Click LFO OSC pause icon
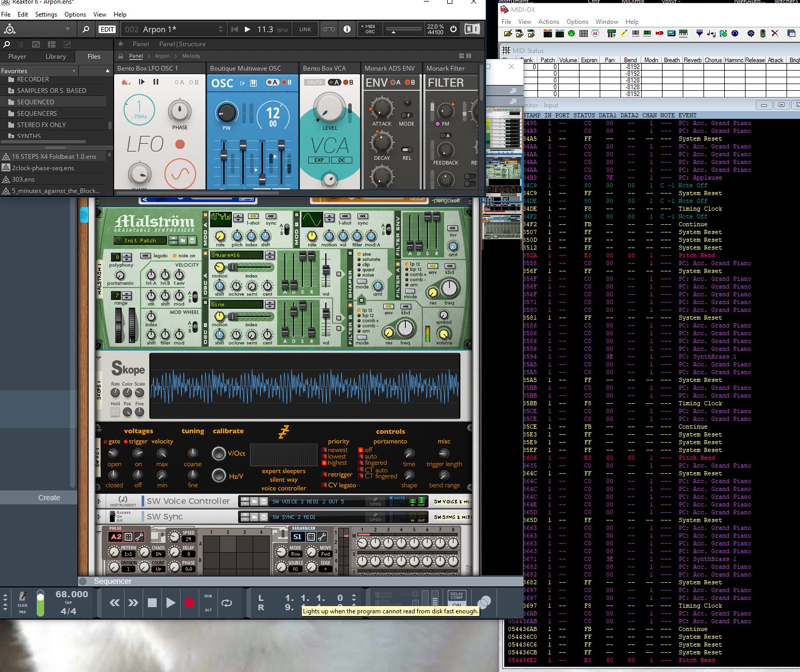The image size is (800, 672). pyautogui.click(x=156, y=82)
